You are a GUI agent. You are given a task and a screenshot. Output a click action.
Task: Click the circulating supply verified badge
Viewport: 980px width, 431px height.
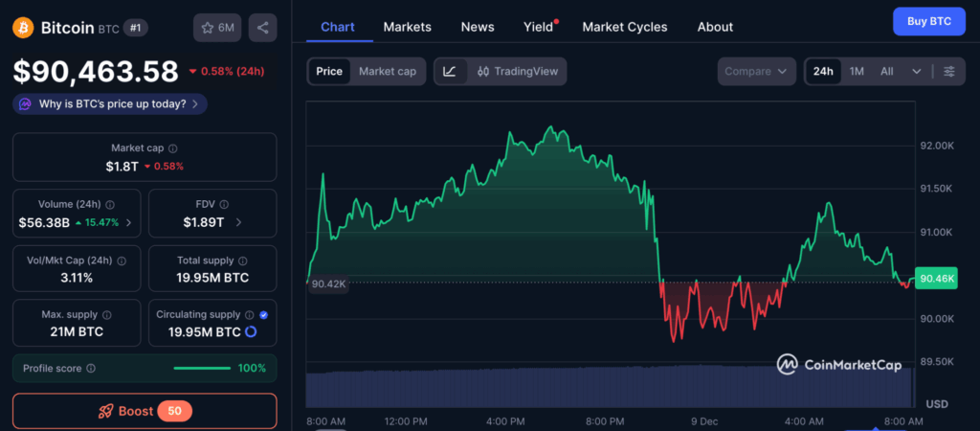pos(263,314)
